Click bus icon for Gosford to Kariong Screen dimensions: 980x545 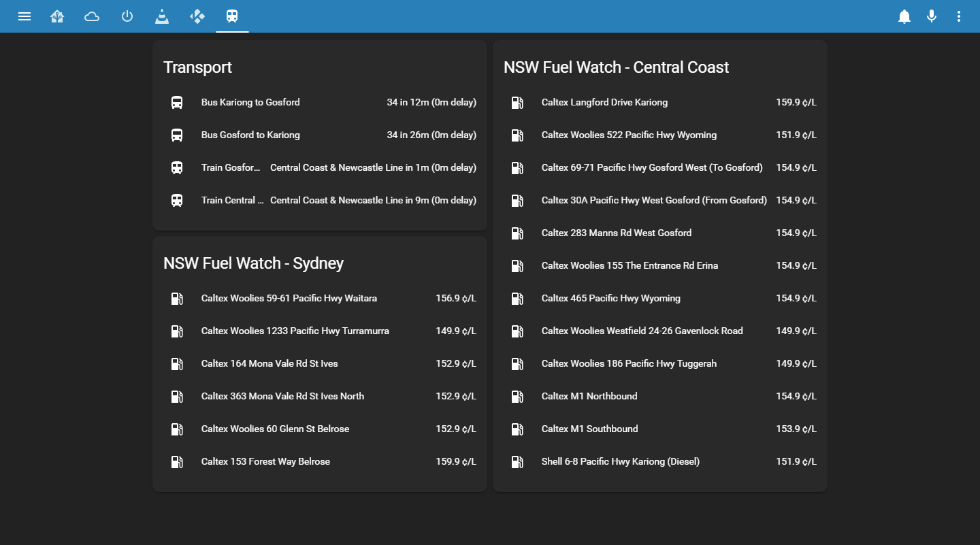[x=177, y=135]
